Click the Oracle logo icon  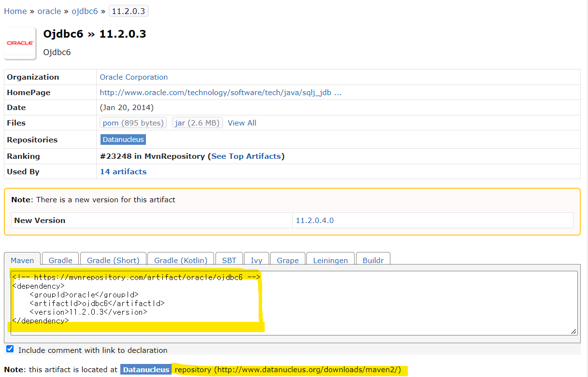[20, 43]
